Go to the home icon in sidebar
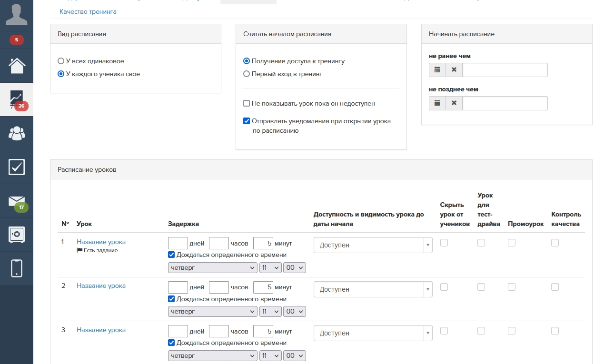The width and height of the screenshot is (614, 364). [16, 66]
